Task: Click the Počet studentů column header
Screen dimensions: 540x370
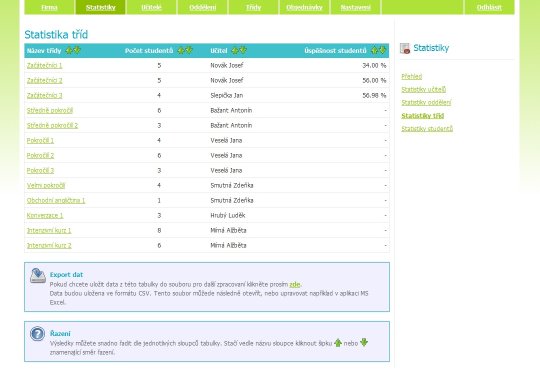Action: click(149, 51)
